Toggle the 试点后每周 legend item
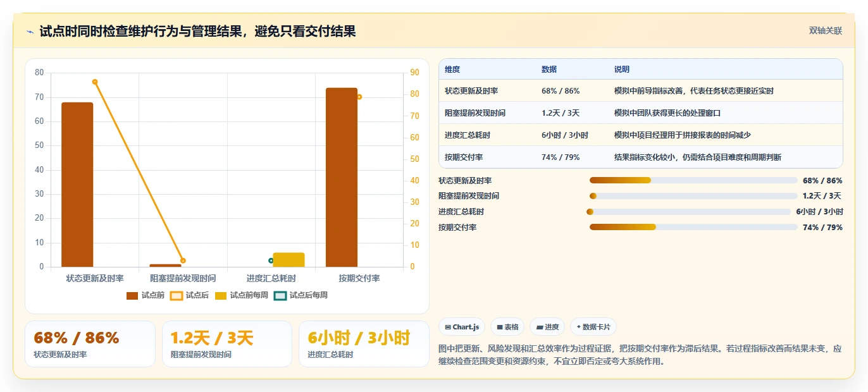This screenshot has height=392, width=868. tap(301, 295)
